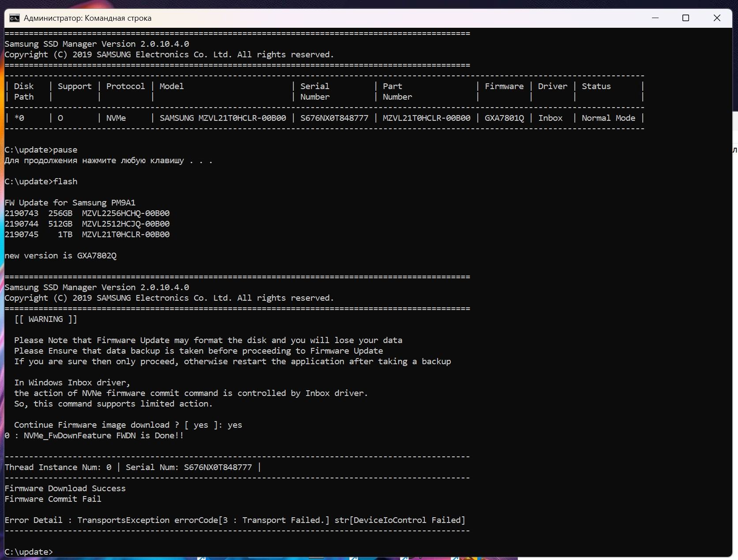Select the 'NVMe' protocol cell

116,118
